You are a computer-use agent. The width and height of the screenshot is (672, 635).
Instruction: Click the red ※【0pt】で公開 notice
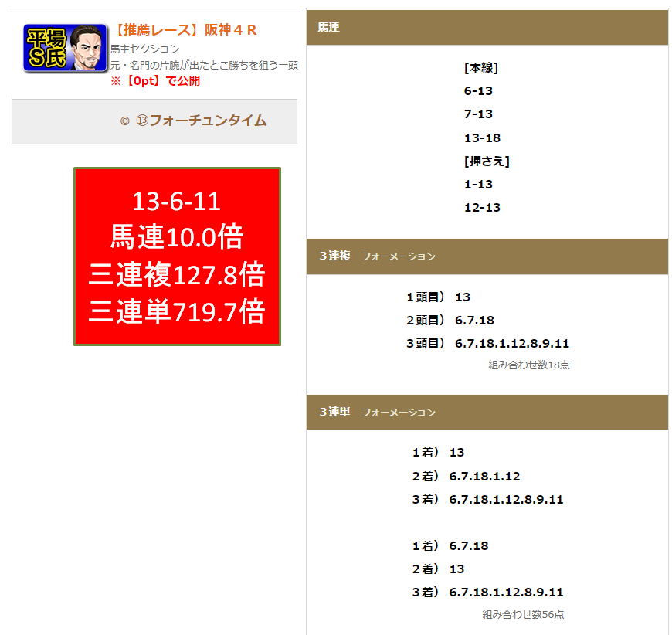point(155,81)
